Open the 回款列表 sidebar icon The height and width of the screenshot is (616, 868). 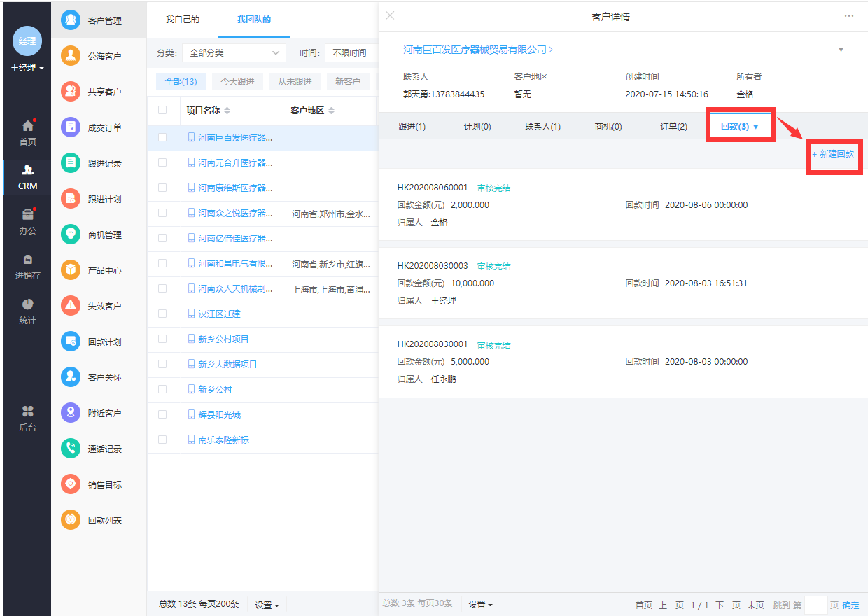point(70,519)
